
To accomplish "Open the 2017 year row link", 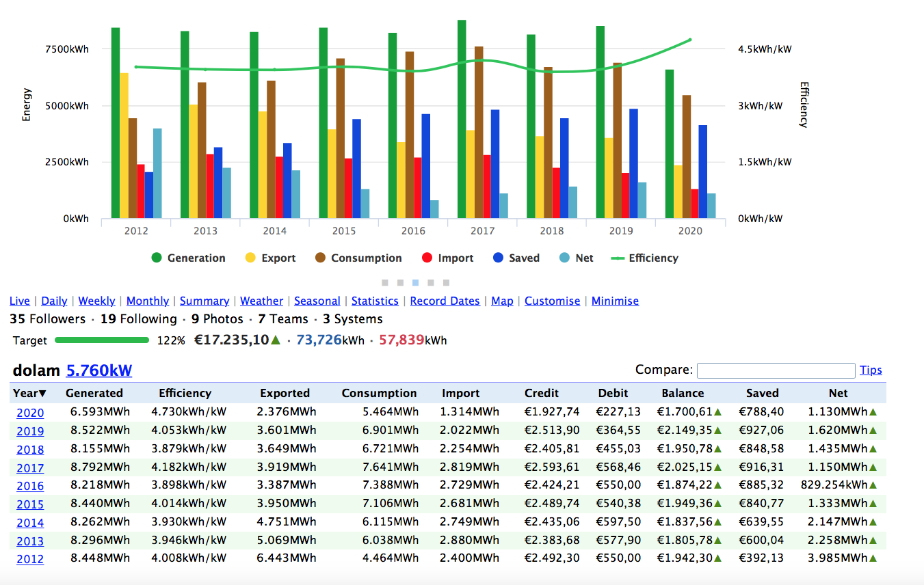I will 30,468.
